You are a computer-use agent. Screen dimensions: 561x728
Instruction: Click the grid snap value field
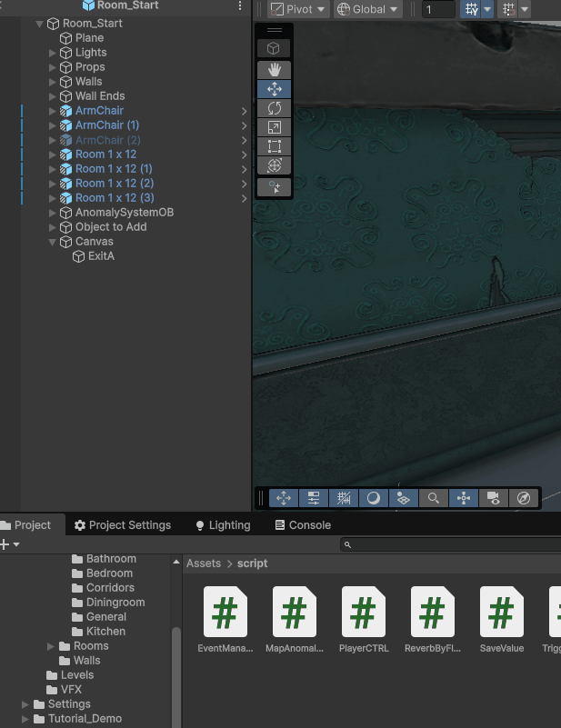(x=438, y=10)
